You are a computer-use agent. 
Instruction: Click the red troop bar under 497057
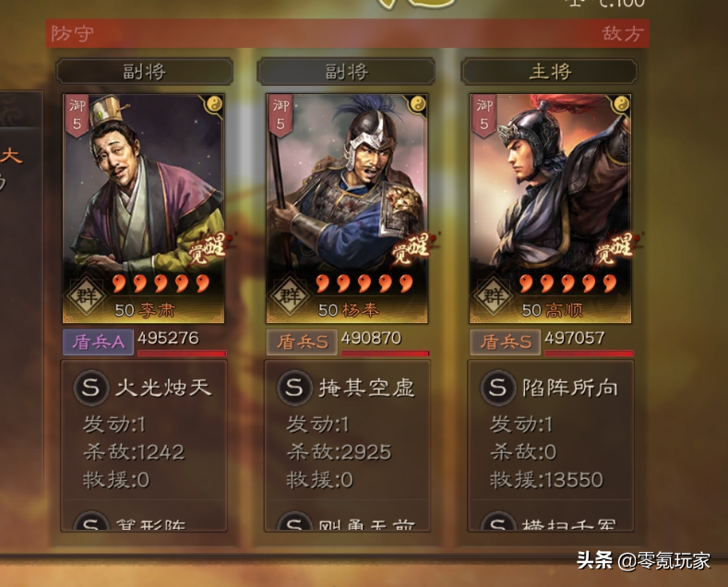coord(589,353)
